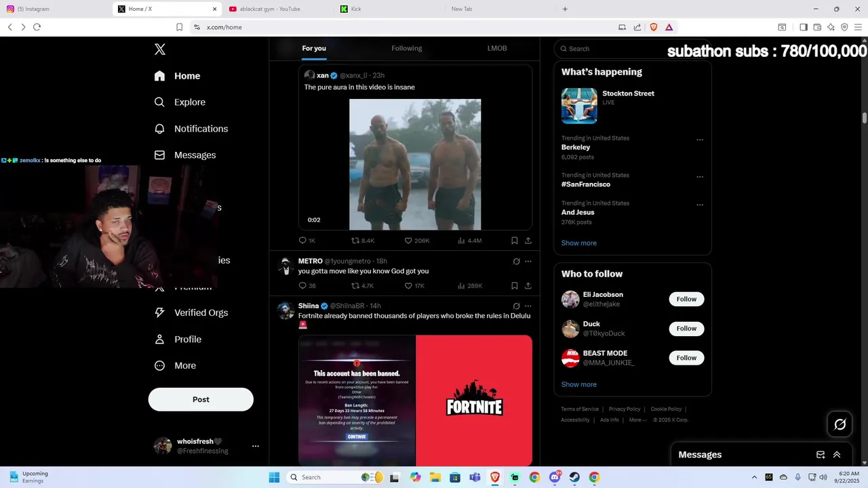The width and height of the screenshot is (868, 488).
Task: Show hidden tray icons chevron
Action: point(754,477)
